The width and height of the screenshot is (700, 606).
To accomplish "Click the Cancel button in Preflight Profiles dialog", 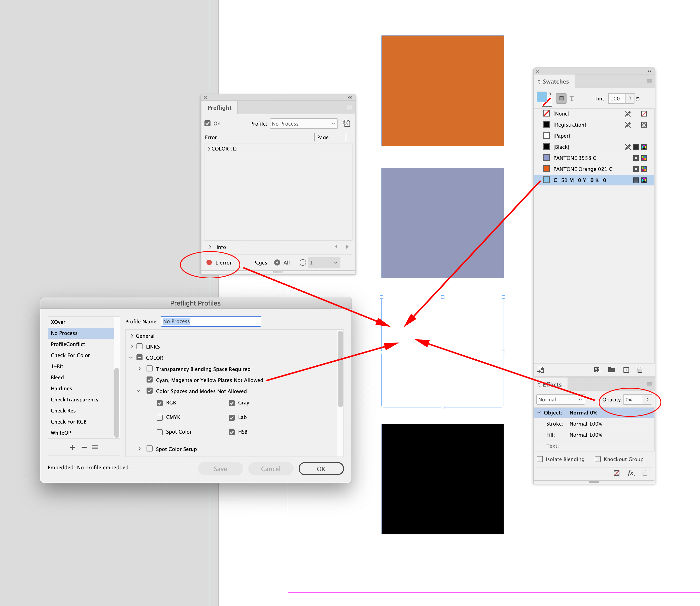I will point(270,468).
